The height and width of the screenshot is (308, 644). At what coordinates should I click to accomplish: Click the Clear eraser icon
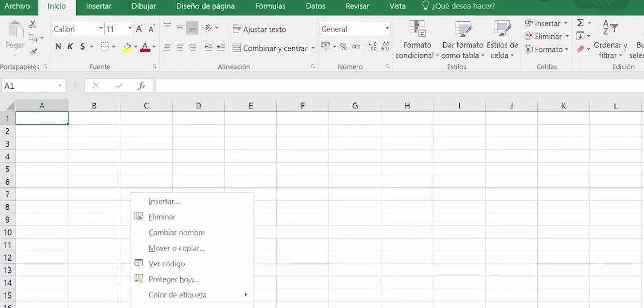click(x=580, y=49)
